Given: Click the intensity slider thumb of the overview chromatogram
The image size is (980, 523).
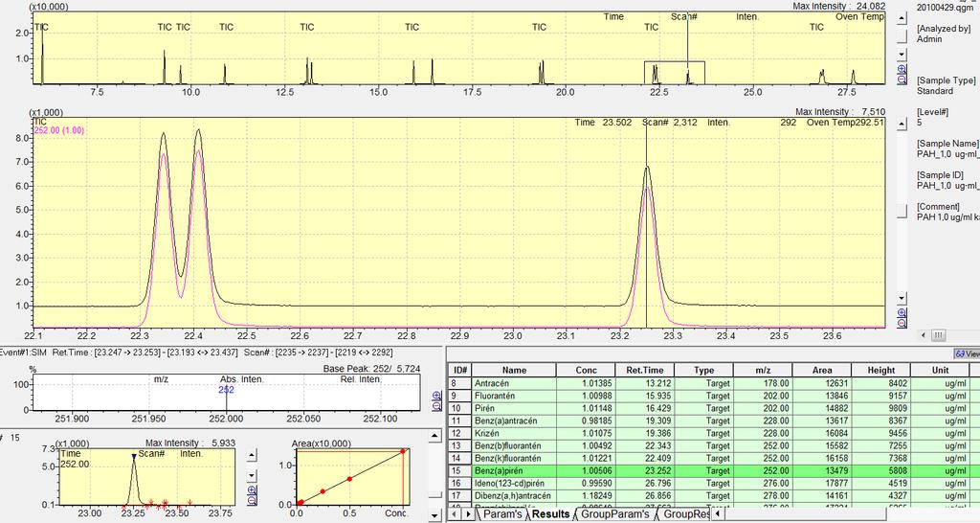Looking at the screenshot, I should coord(902,36).
